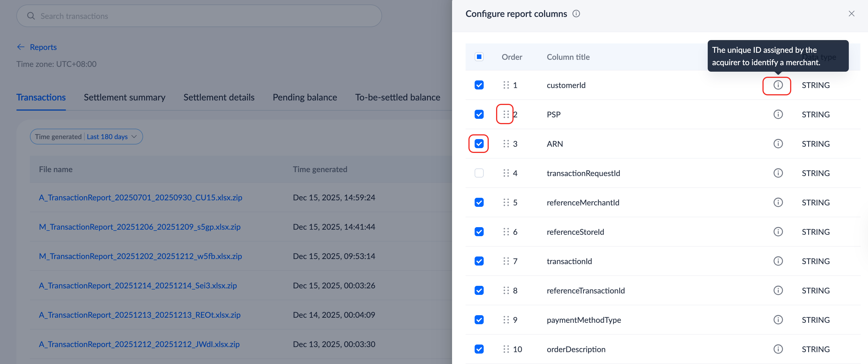
Task: Uncheck the ARN column checkbox
Action: [x=479, y=144]
